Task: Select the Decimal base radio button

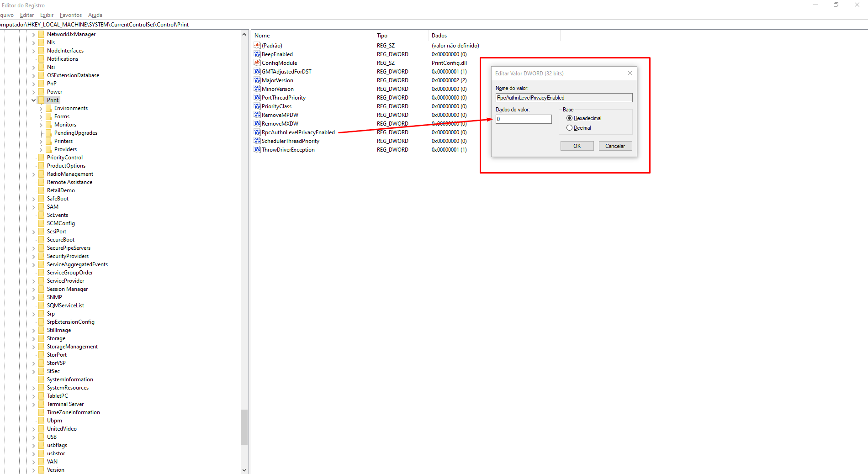Action: click(569, 128)
